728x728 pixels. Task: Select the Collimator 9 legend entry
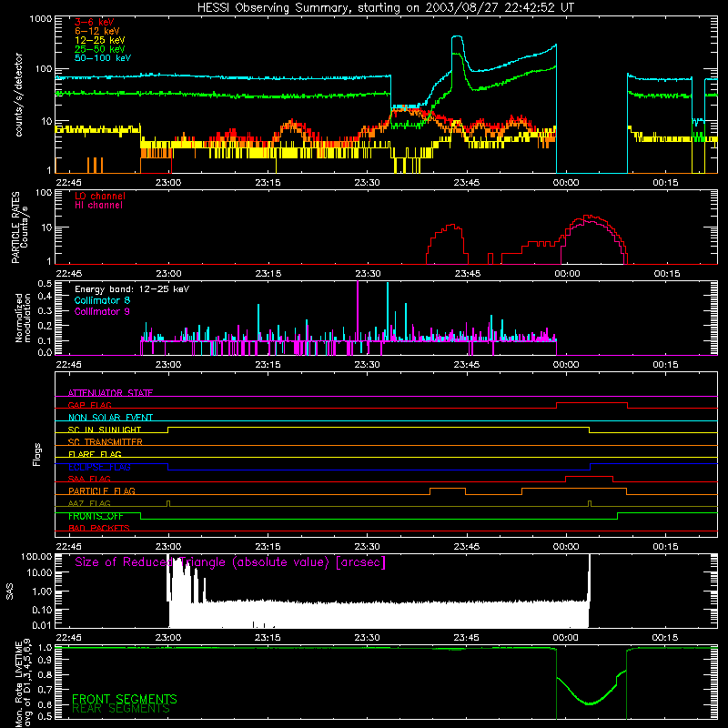pyautogui.click(x=102, y=311)
